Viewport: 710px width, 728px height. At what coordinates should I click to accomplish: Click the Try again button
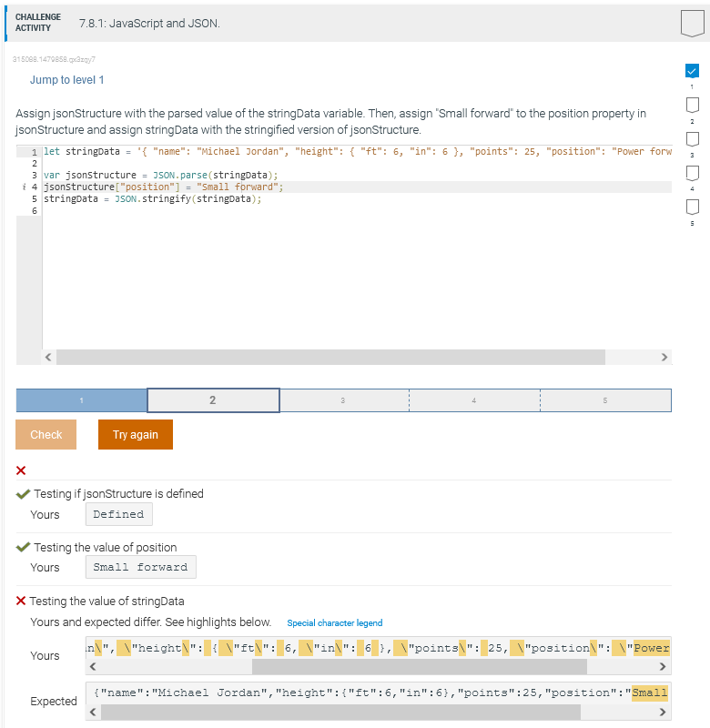135,434
